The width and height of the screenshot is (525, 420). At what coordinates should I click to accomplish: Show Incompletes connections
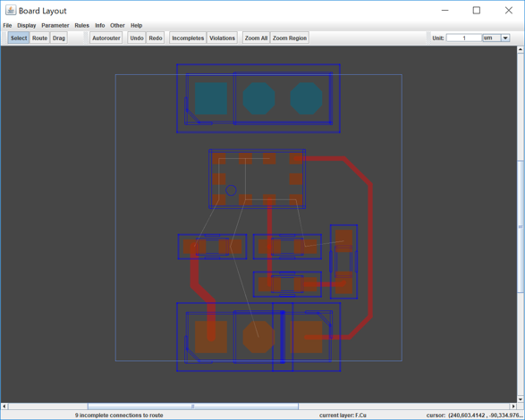pos(188,38)
